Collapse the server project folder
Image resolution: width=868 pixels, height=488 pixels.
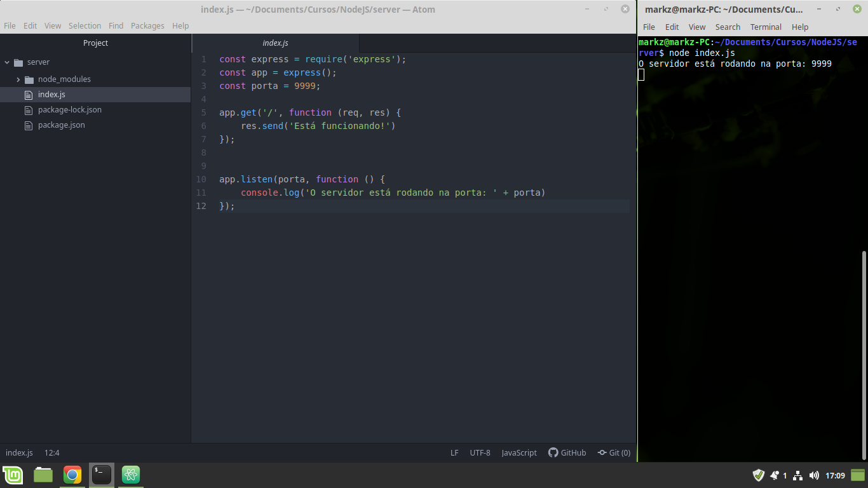click(8, 62)
